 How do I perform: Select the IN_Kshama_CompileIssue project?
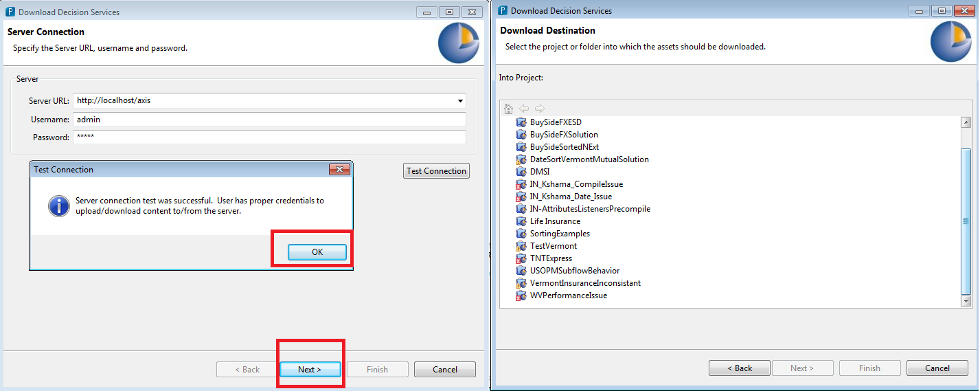tap(576, 184)
